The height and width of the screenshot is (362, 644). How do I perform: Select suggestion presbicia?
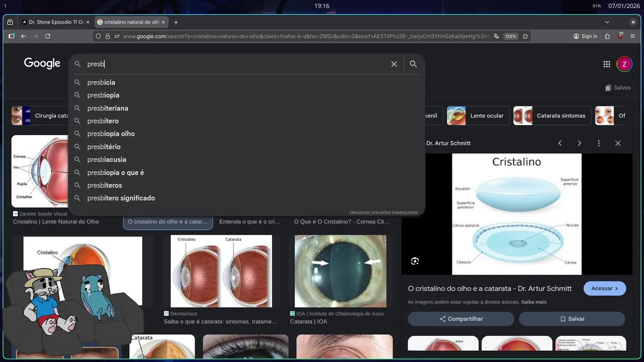247,82
